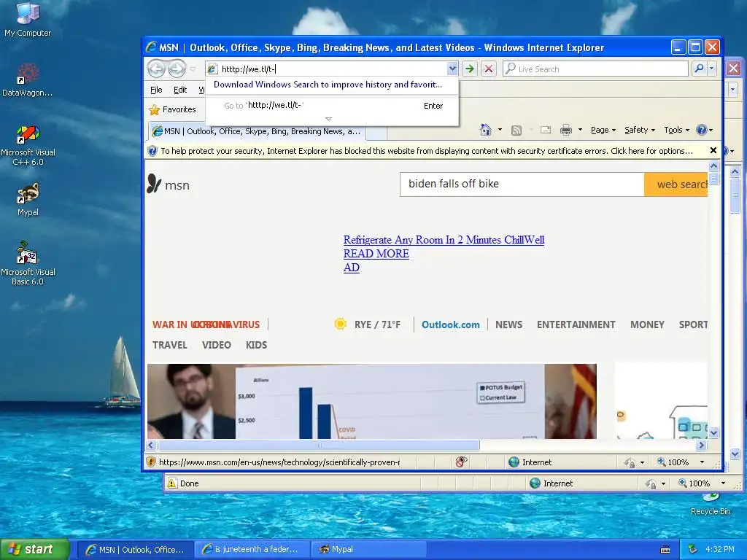Screen dimensions: 747x560
Task: Select the MSN Outlook Office tab
Action: pyautogui.click(x=258, y=131)
